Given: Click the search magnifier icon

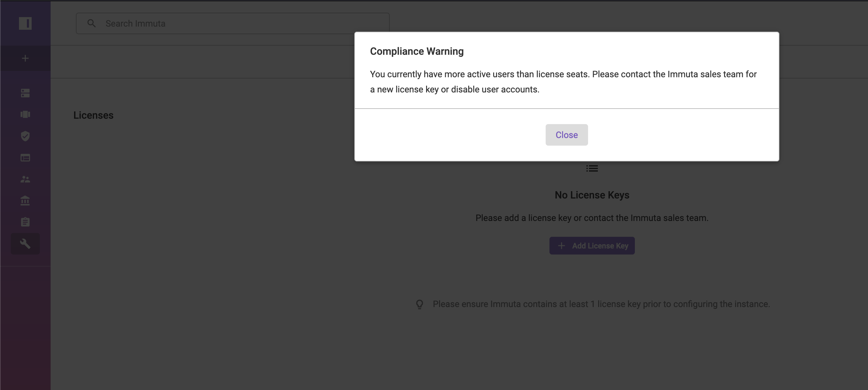Looking at the screenshot, I should tap(91, 23).
